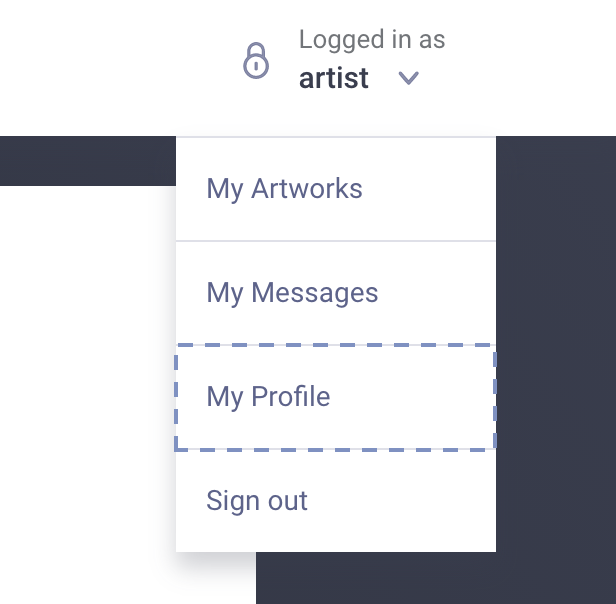Click the padlock icon beside the username
Viewport: 616px width, 604px height.
click(257, 60)
